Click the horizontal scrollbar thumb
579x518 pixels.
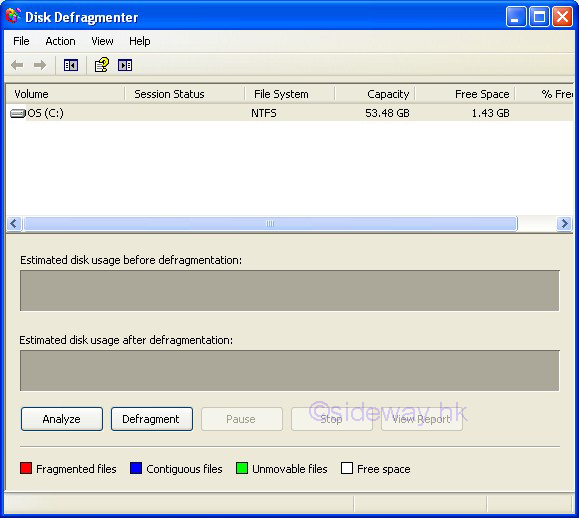[270, 223]
